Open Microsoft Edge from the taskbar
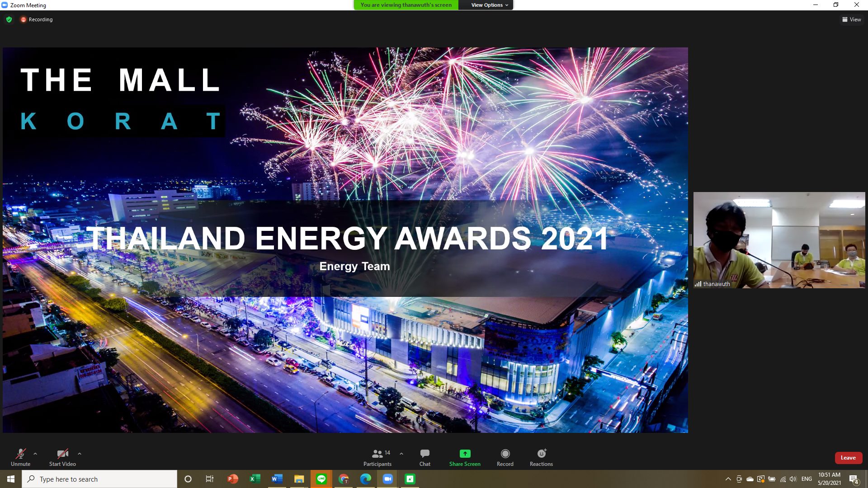The height and width of the screenshot is (488, 868). (365, 479)
